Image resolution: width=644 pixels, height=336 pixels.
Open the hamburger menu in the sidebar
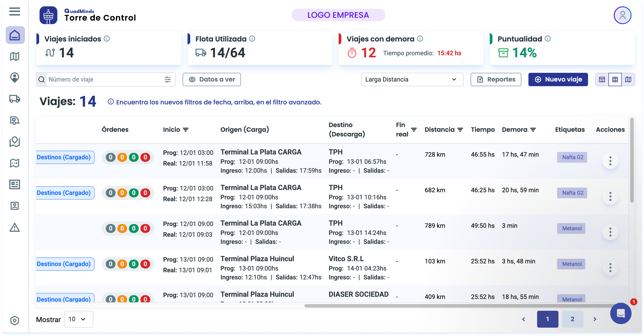(x=14, y=11)
